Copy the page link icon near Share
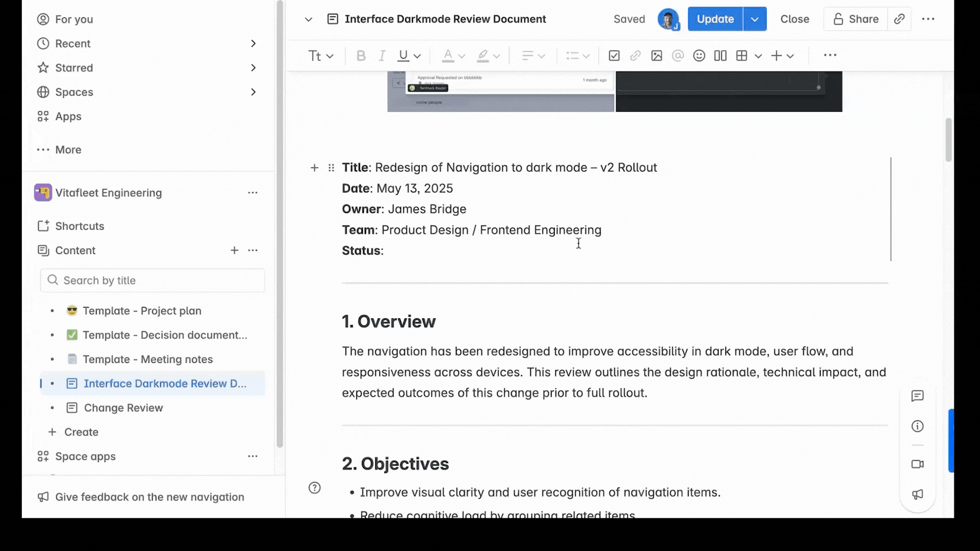This screenshot has width=980, height=551. (x=899, y=19)
